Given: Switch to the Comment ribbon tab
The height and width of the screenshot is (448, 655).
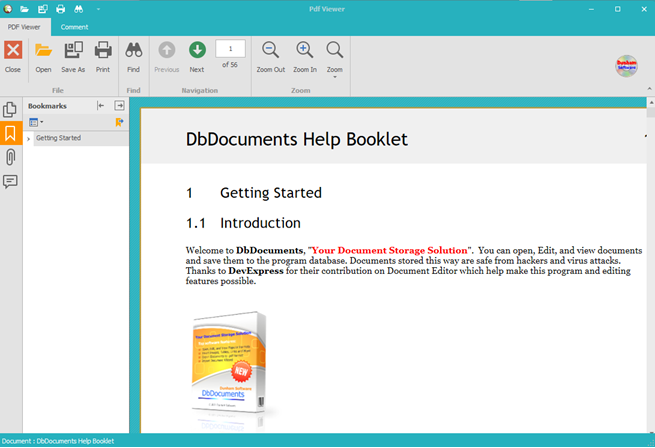Looking at the screenshot, I should [74, 27].
